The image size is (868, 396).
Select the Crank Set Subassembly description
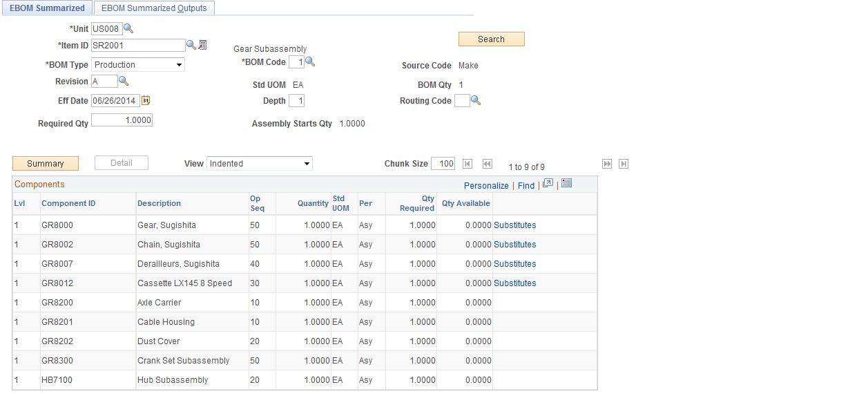[184, 361]
